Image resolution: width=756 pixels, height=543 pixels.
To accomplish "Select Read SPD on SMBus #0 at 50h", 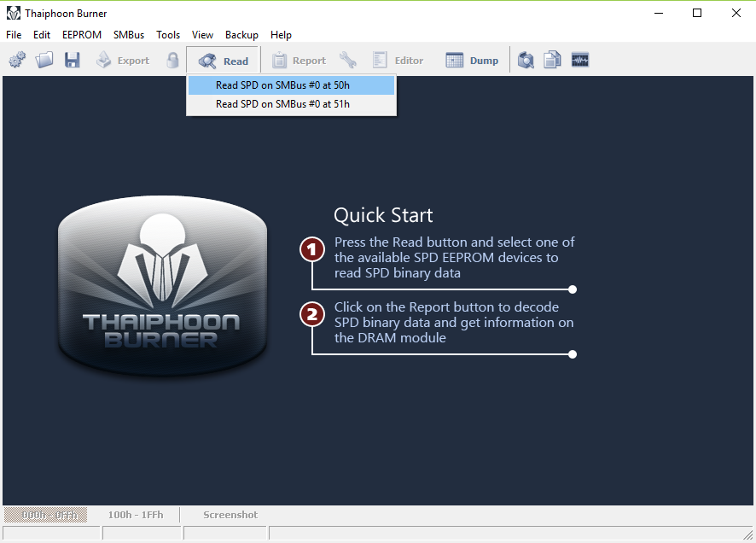I will tap(291, 85).
